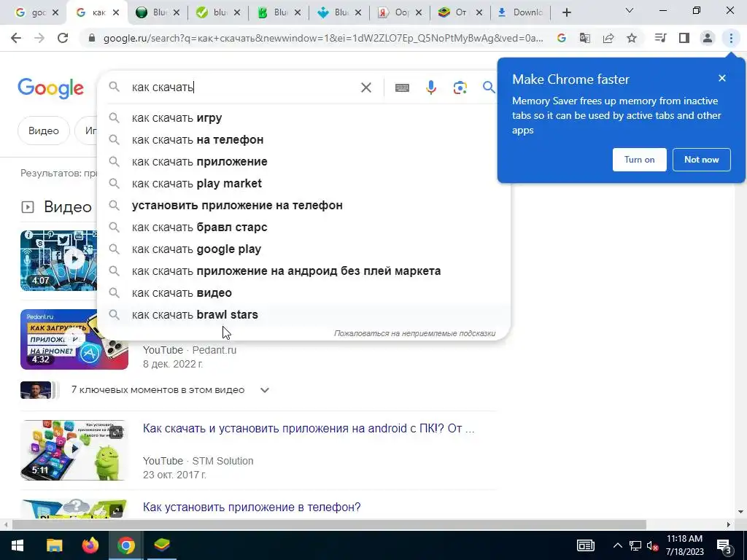The height and width of the screenshot is (560, 747).
Task: Bookmark this page with star icon
Action: click(632, 38)
